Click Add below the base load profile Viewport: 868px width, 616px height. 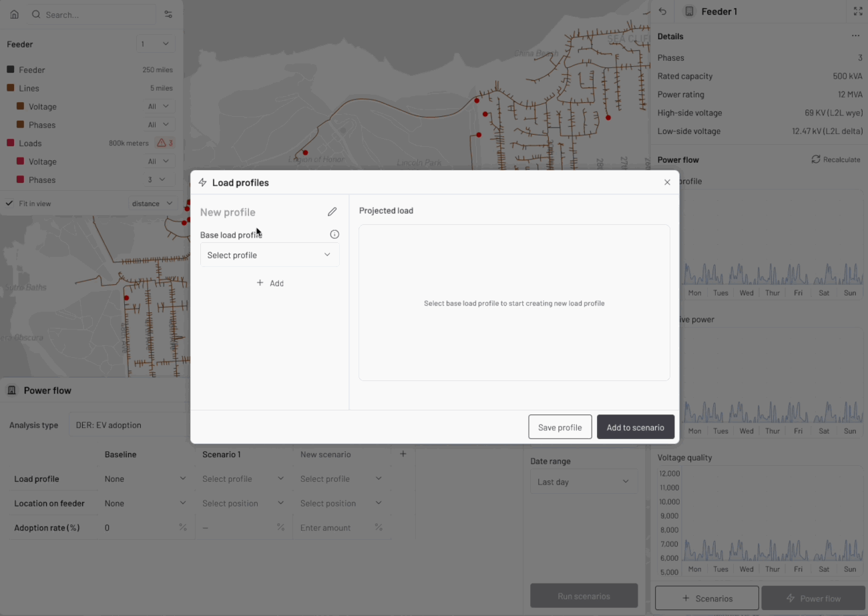[x=270, y=283]
